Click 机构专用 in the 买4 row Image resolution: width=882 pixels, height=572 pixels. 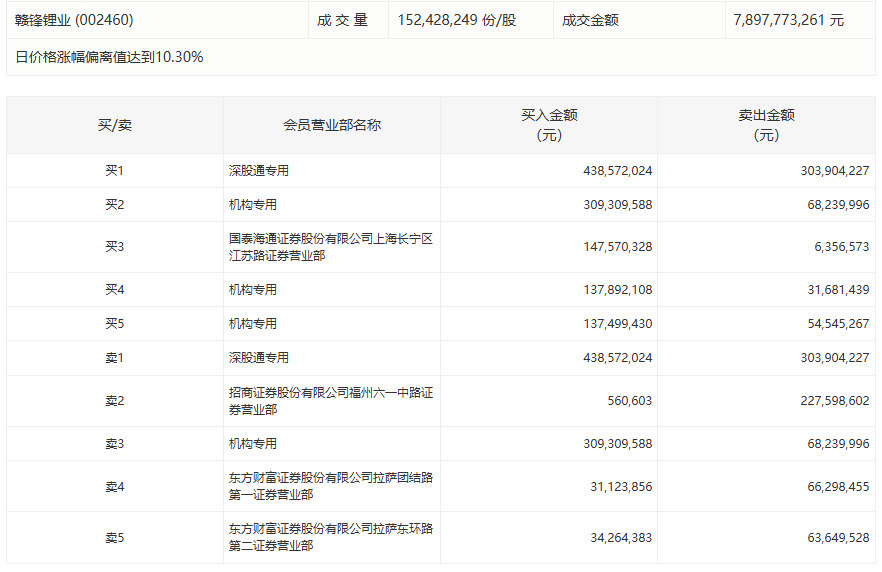(x=253, y=290)
